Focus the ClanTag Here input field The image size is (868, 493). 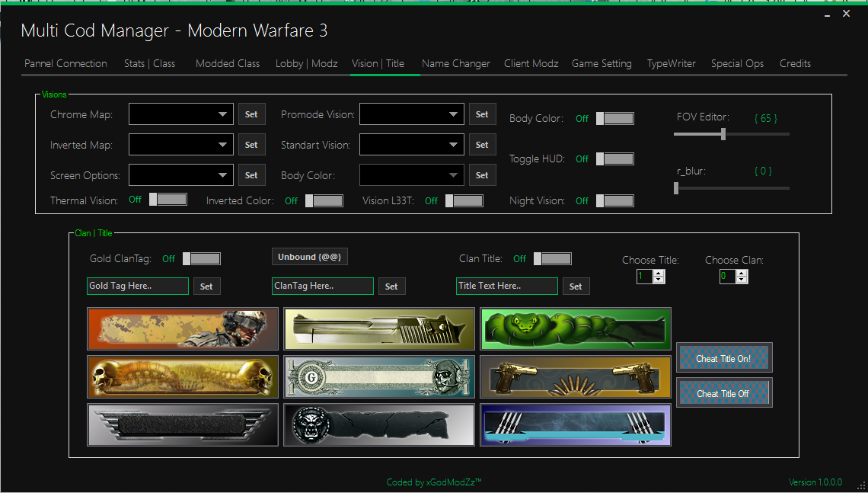(323, 286)
